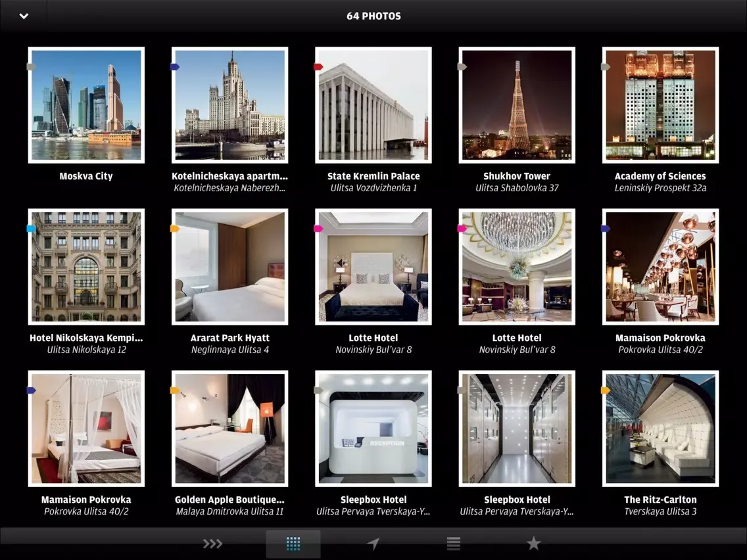Viewport: 747px width, 560px height.
Task: Open the Lotte Hotel chandelier lobby photo
Action: 517,267
